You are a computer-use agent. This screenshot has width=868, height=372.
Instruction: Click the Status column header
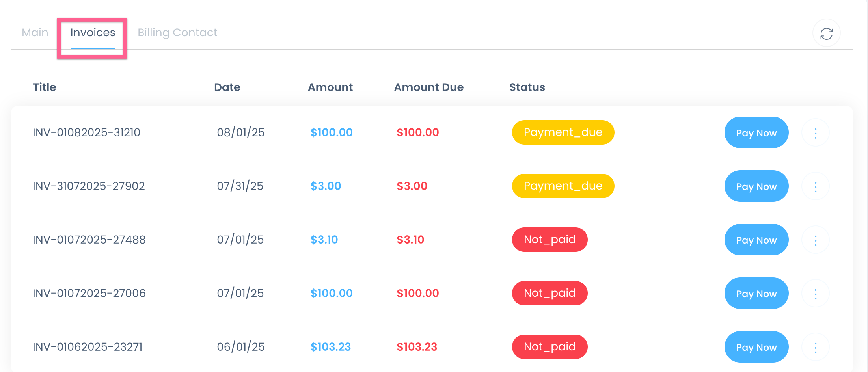527,87
